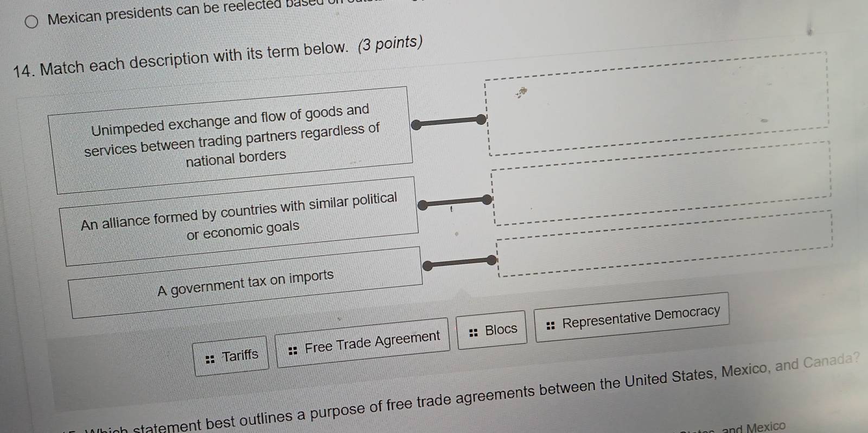Viewport: 868px width, 433px height.
Task: Click right connector dot of unimpeded exchange row
Action: (x=481, y=119)
